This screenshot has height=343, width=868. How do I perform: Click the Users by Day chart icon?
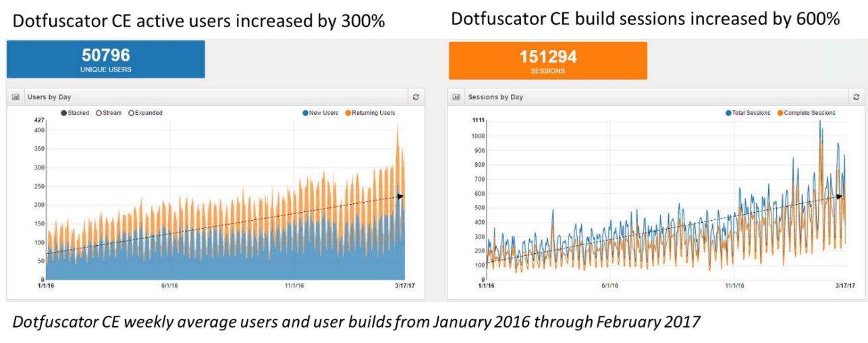point(16,97)
